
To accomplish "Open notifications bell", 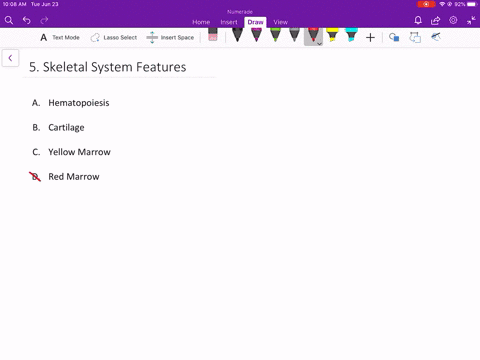I will [x=418, y=20].
